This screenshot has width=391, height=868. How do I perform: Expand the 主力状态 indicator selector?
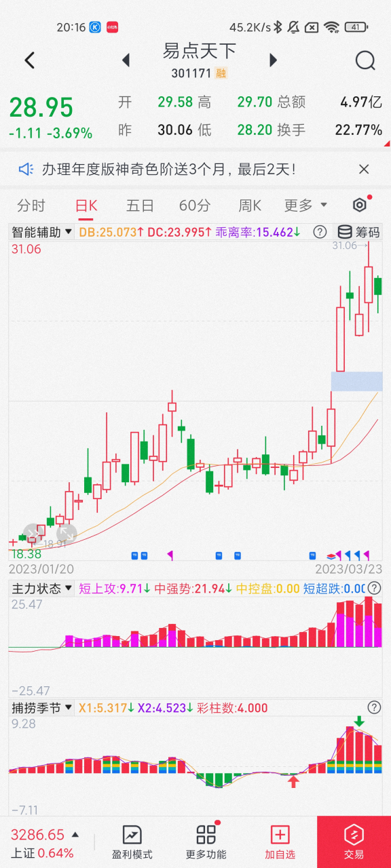click(41, 589)
